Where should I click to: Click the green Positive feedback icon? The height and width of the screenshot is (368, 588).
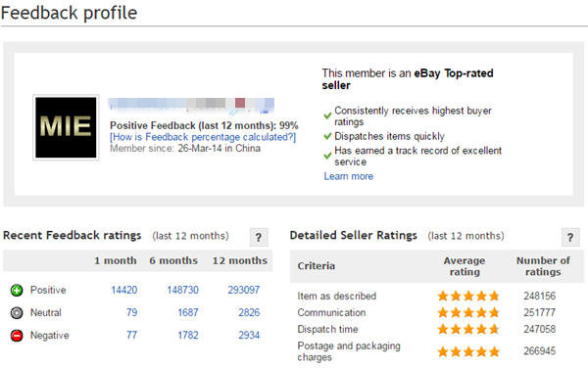pos(17,290)
